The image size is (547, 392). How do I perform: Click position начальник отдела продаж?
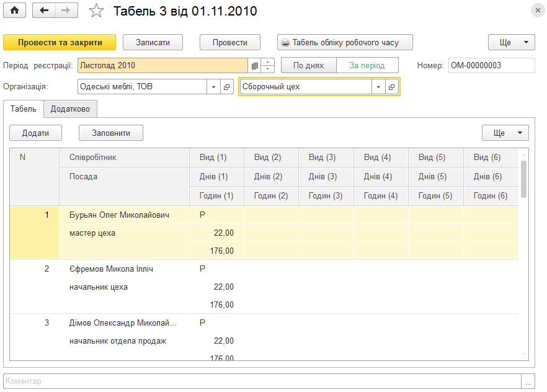118,341
